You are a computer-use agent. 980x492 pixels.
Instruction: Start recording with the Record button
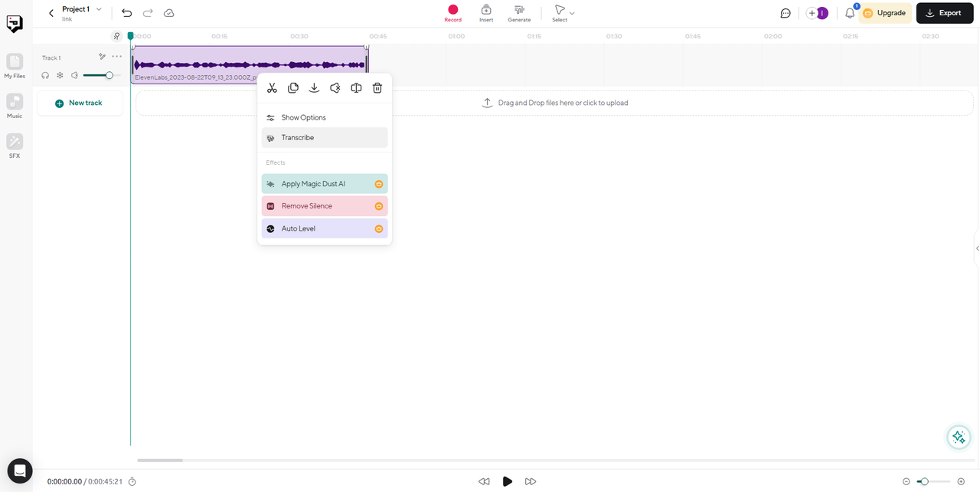click(453, 13)
